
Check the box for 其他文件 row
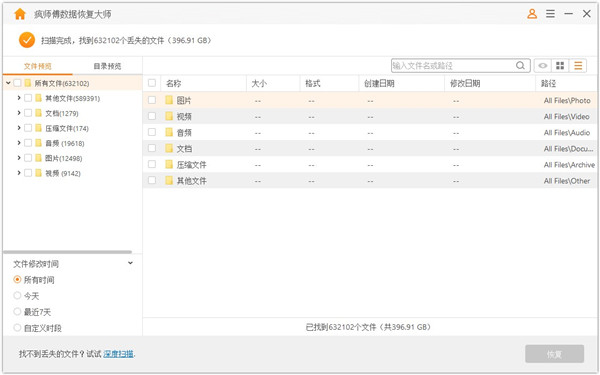tap(152, 181)
